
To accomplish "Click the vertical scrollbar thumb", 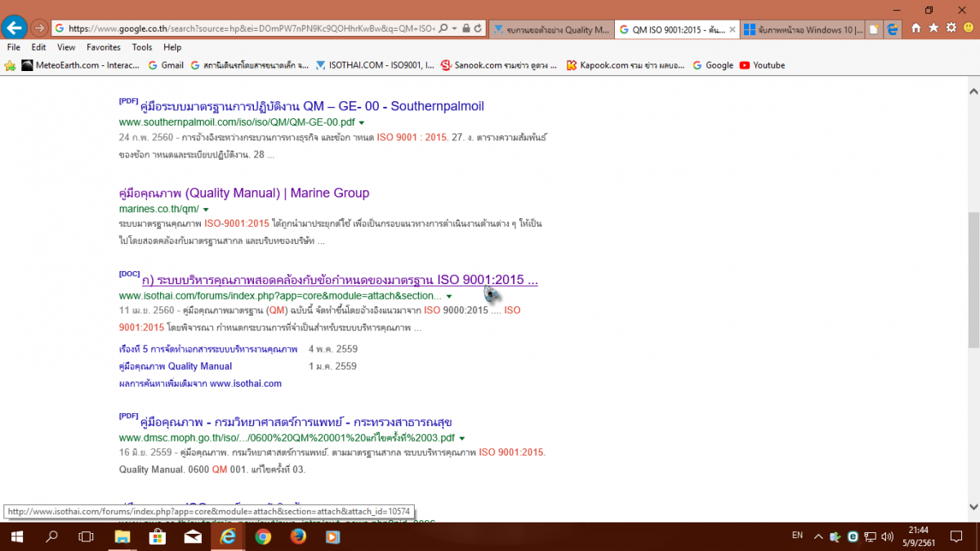I will [973, 279].
